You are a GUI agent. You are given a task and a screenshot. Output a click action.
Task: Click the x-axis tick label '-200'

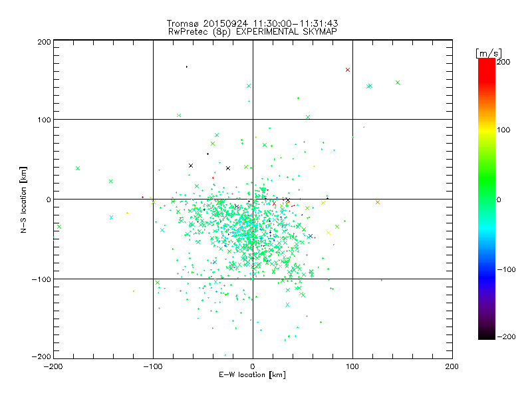pyautogui.click(x=53, y=366)
